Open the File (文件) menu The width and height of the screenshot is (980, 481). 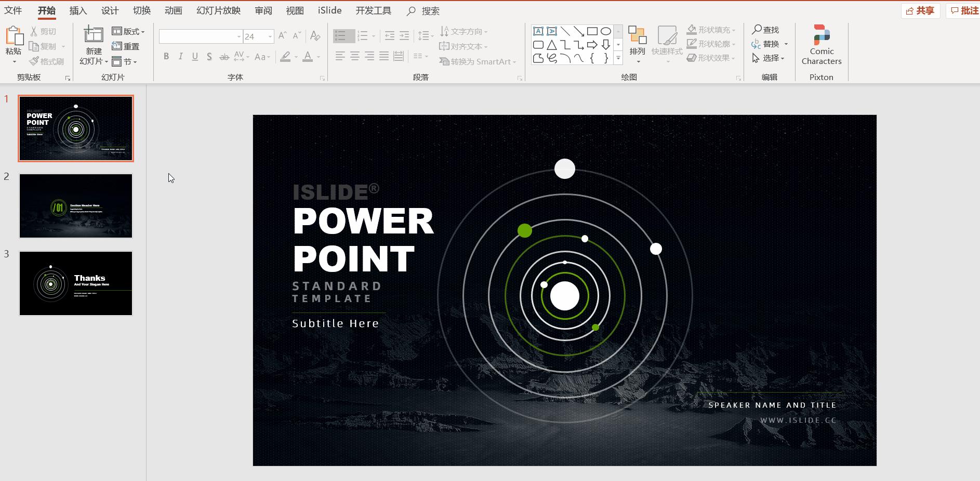tap(13, 10)
